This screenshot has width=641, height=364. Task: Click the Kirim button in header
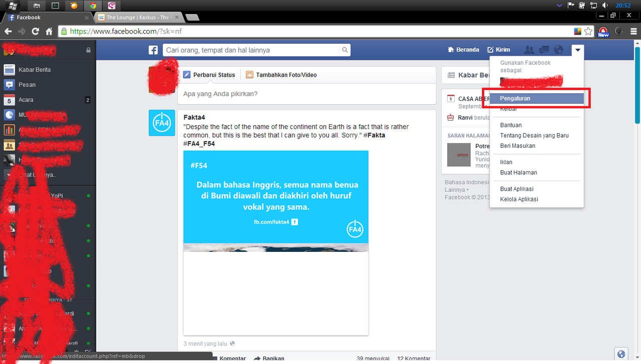pos(499,50)
